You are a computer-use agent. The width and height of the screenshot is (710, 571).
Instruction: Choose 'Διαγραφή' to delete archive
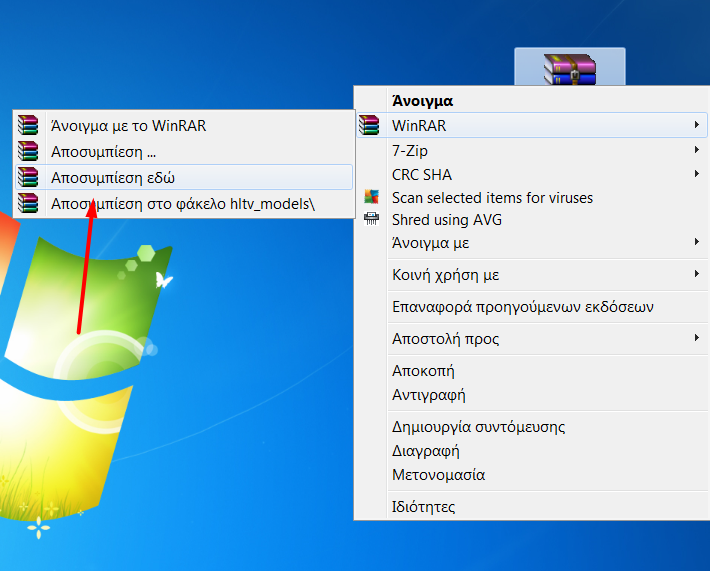(532, 451)
